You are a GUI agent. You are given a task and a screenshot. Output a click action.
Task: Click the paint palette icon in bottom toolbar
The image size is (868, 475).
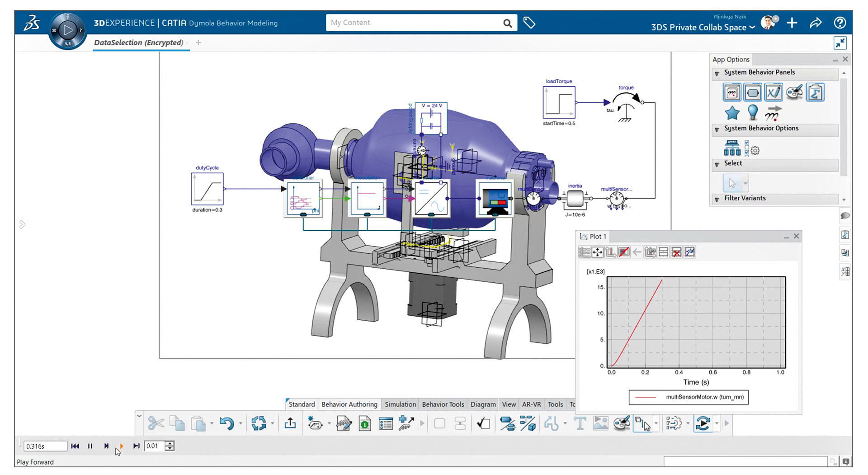coord(622,423)
